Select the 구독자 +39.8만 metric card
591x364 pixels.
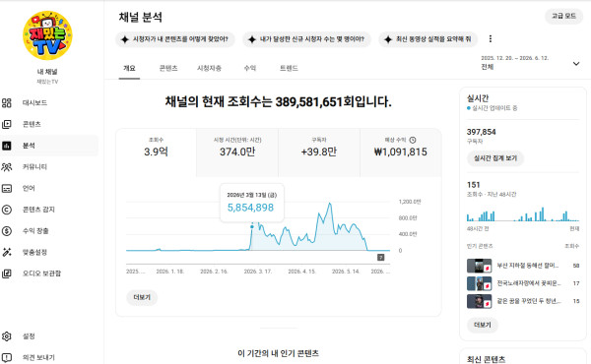pyautogui.click(x=319, y=152)
